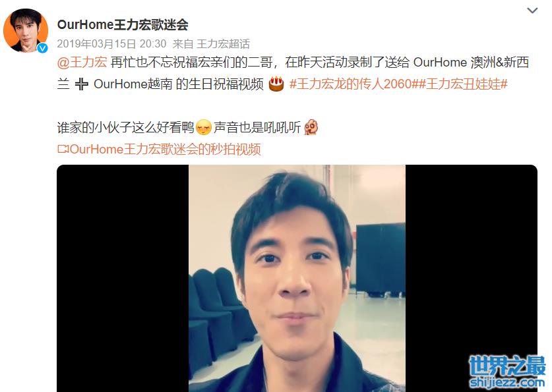Open the poster's round avatar picture
This screenshot has height=392, width=552.
coord(26,30)
